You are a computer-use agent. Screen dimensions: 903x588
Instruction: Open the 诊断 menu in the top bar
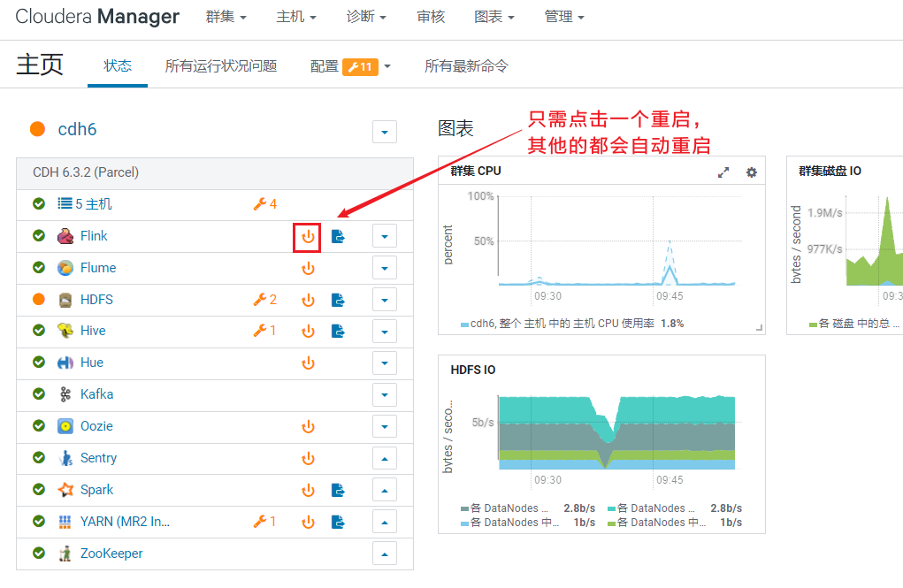[366, 17]
